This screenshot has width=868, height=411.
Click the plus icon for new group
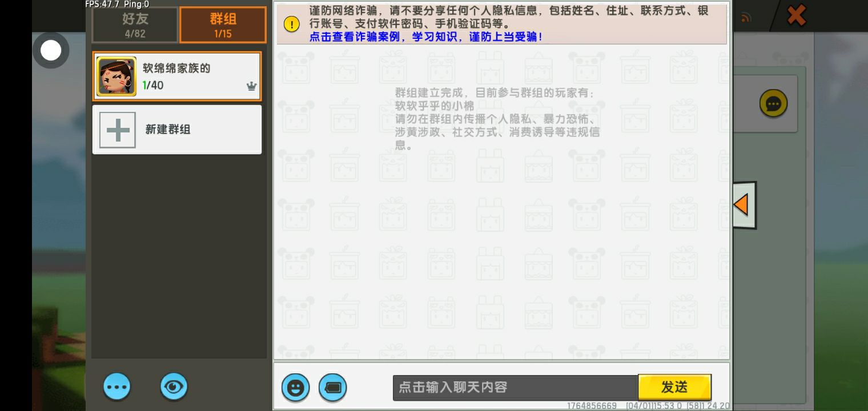(118, 130)
